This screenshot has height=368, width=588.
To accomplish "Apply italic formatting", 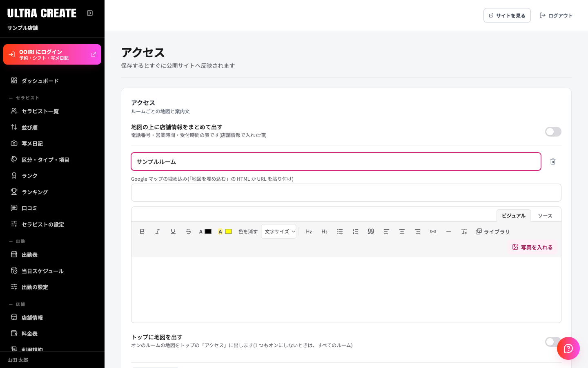I will [x=158, y=231].
